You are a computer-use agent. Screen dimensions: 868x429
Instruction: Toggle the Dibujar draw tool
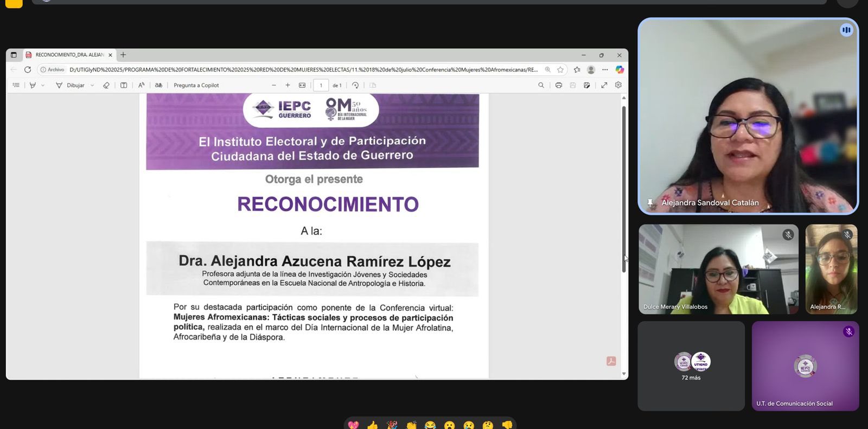point(71,85)
